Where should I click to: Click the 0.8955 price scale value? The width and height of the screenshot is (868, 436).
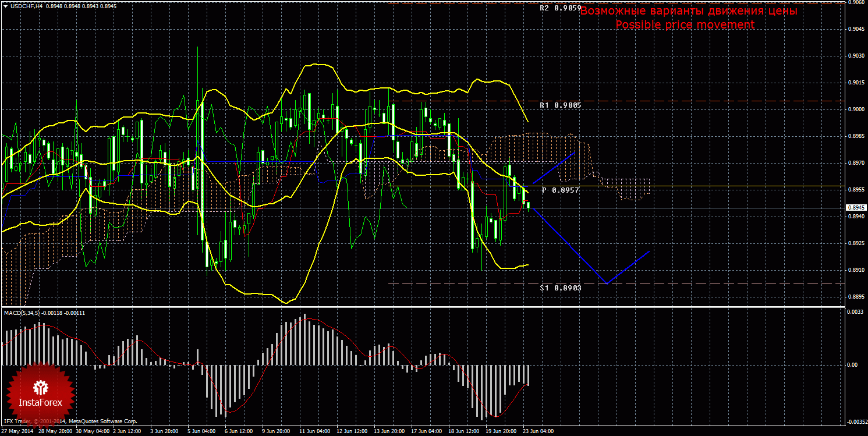click(855, 190)
